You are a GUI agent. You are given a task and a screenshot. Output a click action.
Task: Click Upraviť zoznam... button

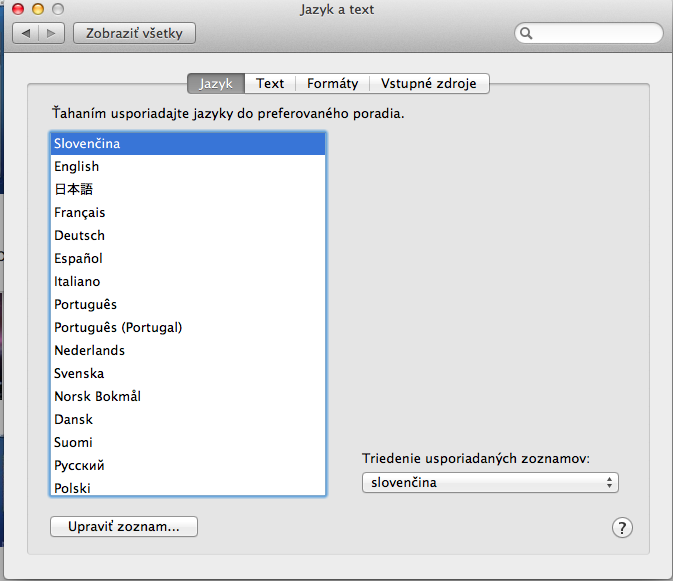click(x=124, y=527)
